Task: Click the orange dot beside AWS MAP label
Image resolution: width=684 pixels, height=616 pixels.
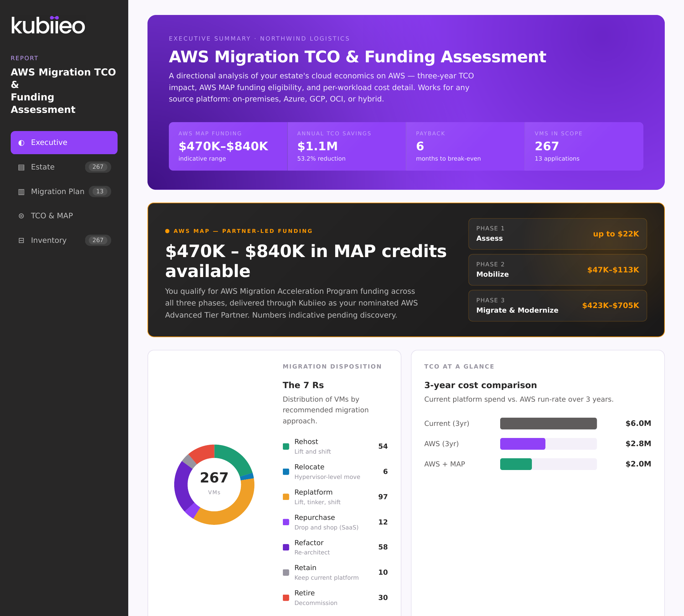Action: pos(167,231)
